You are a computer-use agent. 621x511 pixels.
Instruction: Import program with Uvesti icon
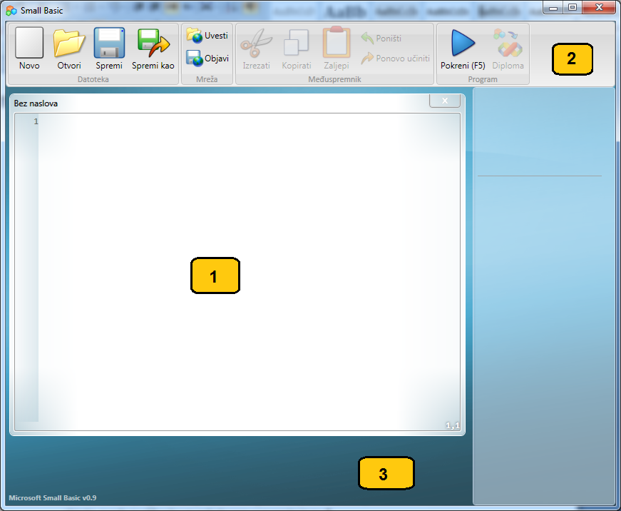(x=207, y=36)
